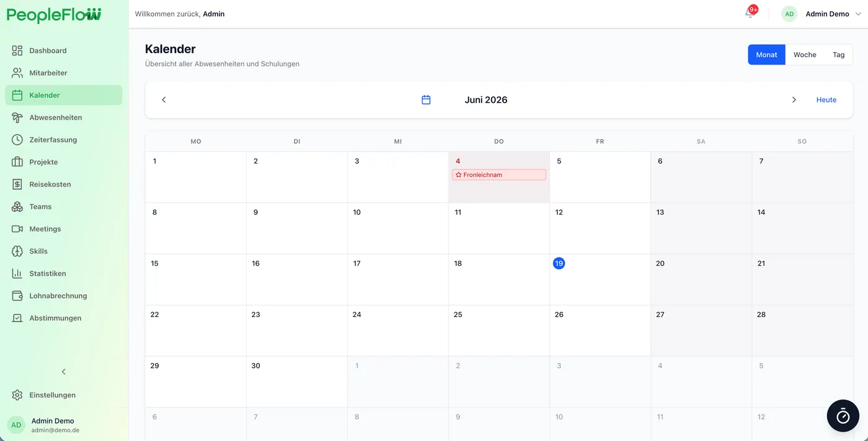Open Statistiken in the sidebar
868x441 pixels.
pos(64,274)
